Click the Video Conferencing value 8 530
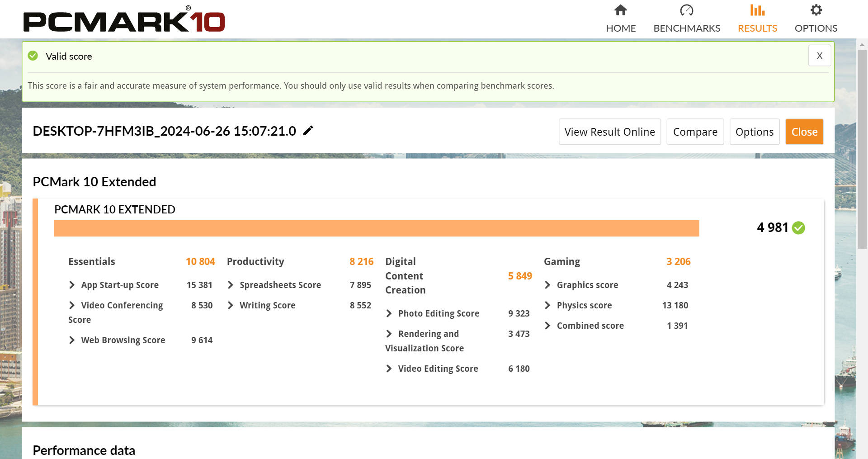The height and width of the screenshot is (459, 868). point(202,305)
